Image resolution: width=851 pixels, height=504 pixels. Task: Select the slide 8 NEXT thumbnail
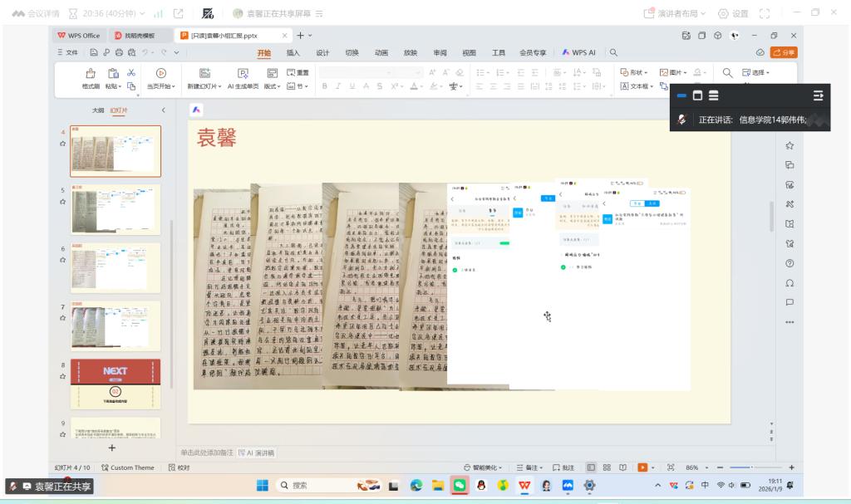coord(116,384)
